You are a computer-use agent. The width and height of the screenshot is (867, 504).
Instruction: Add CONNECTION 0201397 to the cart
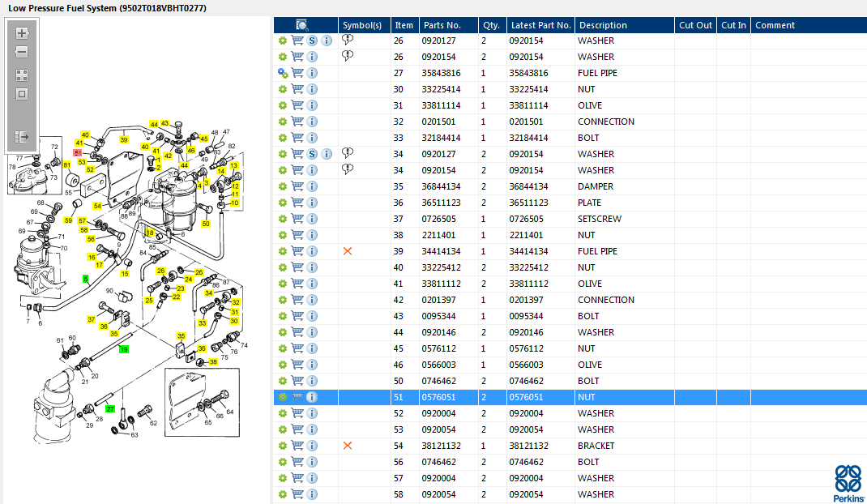tap(297, 300)
